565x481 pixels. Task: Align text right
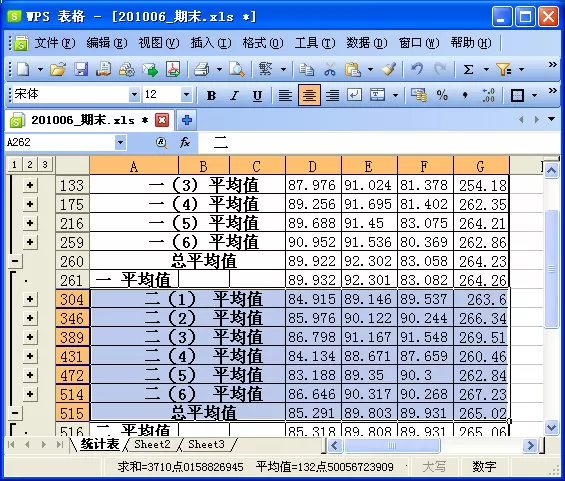(x=332, y=95)
